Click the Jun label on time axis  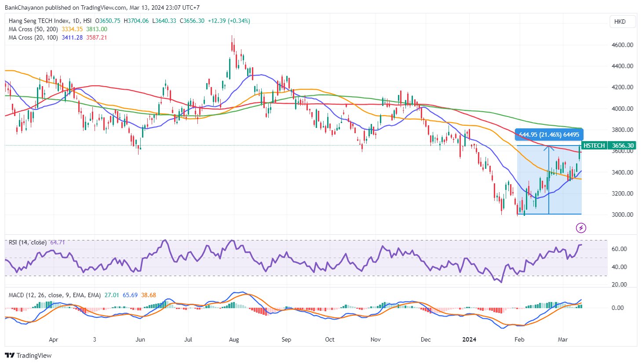point(140,339)
